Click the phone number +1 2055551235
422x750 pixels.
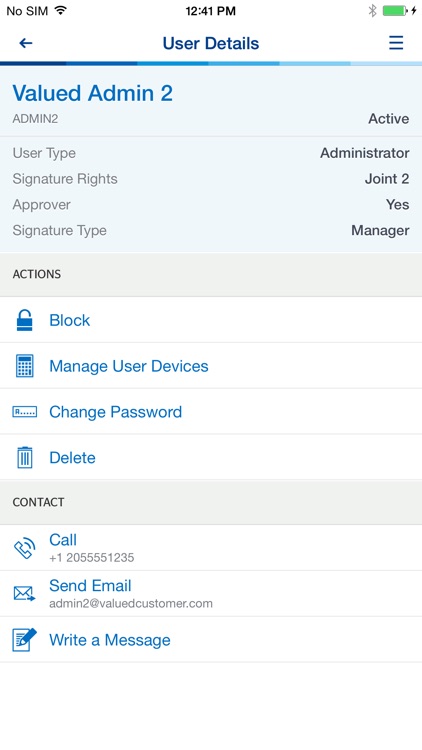point(91,558)
